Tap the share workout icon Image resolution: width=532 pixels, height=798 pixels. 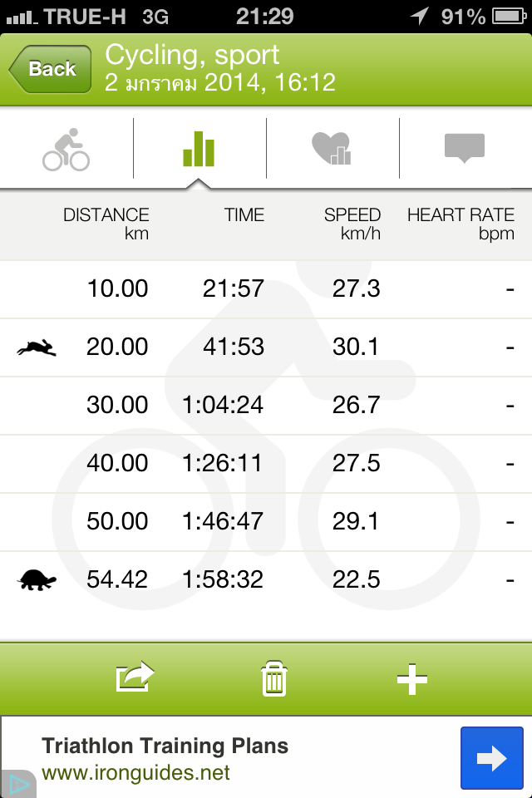135,677
